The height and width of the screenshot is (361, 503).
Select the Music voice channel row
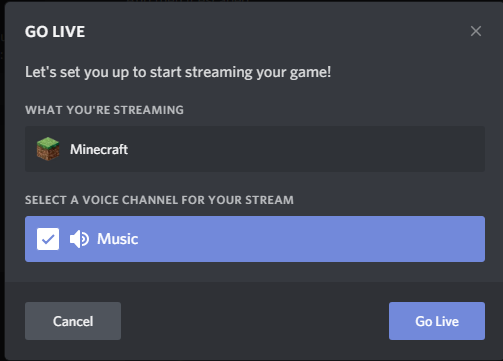point(255,239)
